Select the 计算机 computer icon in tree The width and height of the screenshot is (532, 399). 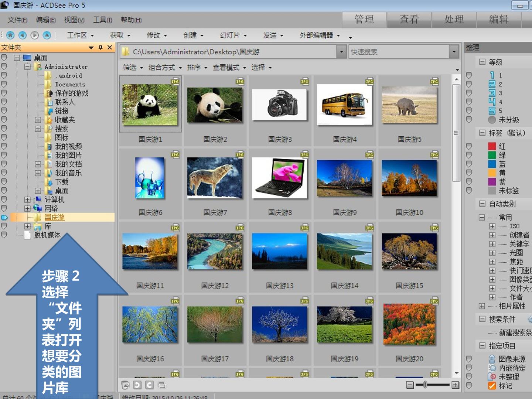tap(38, 199)
